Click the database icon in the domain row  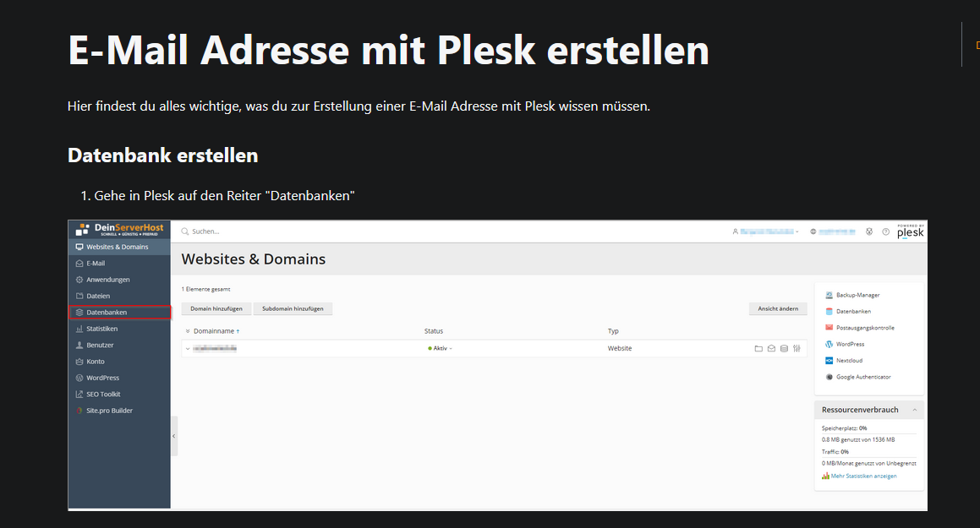[784, 348]
